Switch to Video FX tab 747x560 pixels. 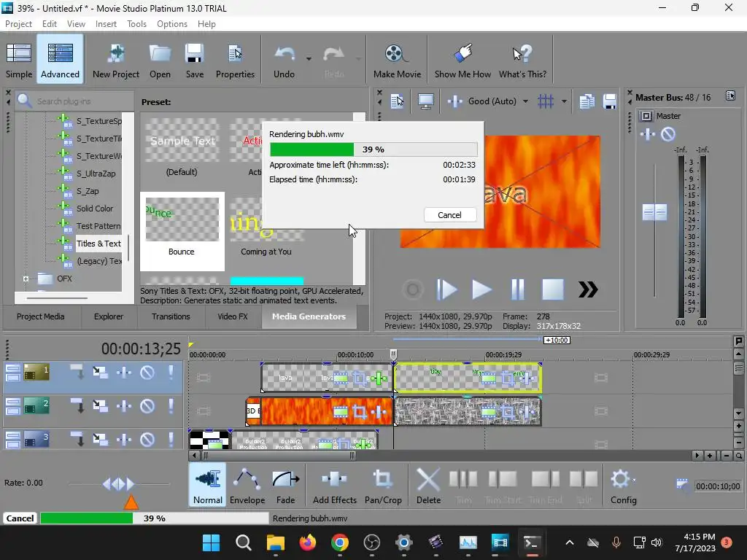[x=233, y=316]
